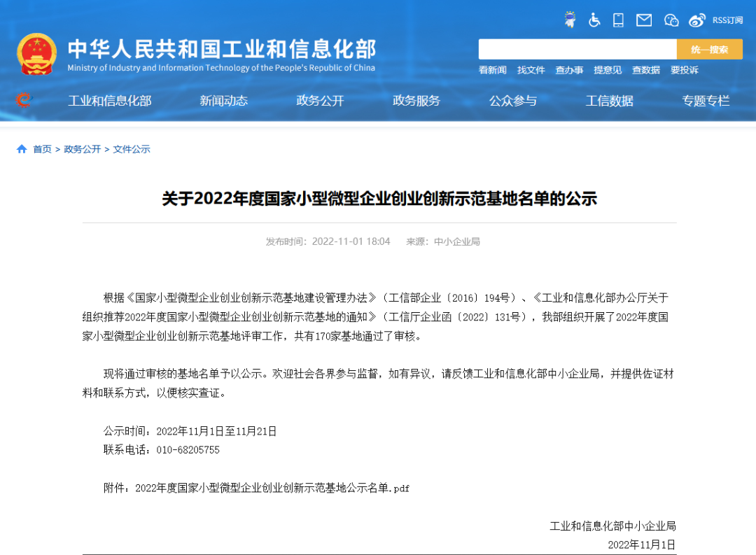Go to 文件公示 in breadcrumb
Screen dimensions: 756x555
132,149
